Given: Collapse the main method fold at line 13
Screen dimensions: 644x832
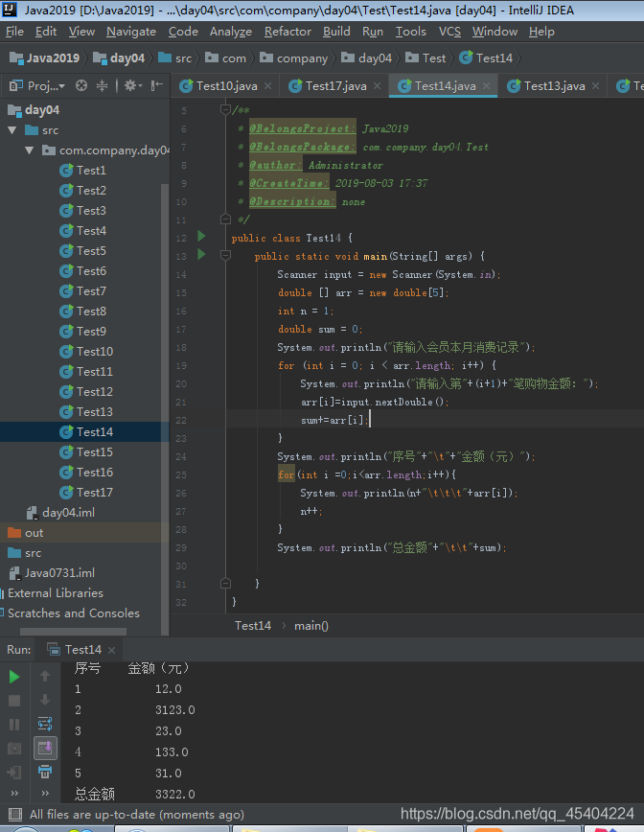Looking at the screenshot, I should (x=225, y=256).
